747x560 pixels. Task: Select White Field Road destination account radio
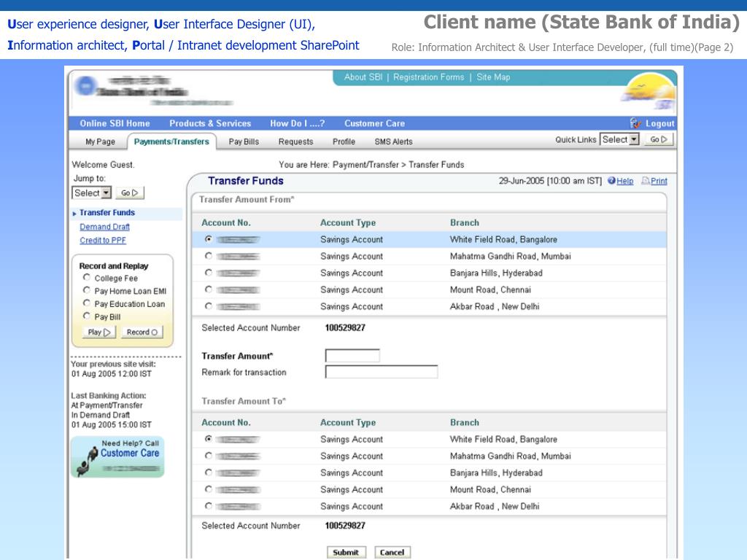coord(208,438)
